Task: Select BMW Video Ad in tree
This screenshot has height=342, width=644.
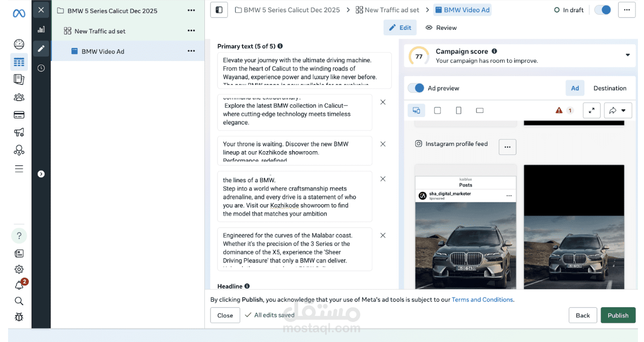Action: click(103, 51)
